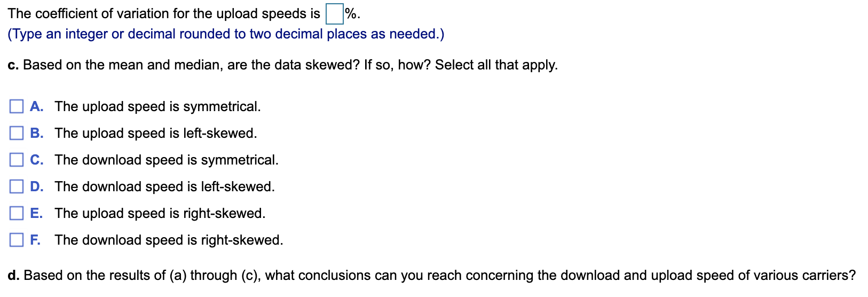The height and width of the screenshot is (297, 868).
Task: Choose 'The download speed is left-skewed' text
Action: pyautogui.click(x=164, y=186)
